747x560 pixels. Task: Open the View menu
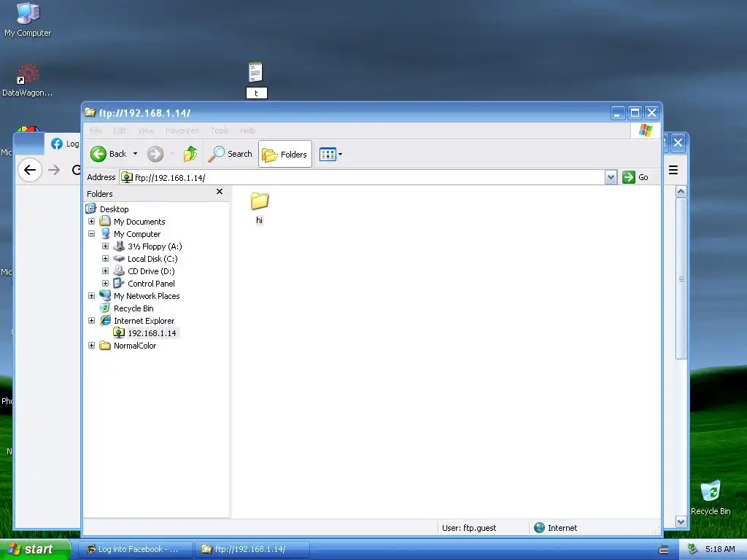point(146,131)
